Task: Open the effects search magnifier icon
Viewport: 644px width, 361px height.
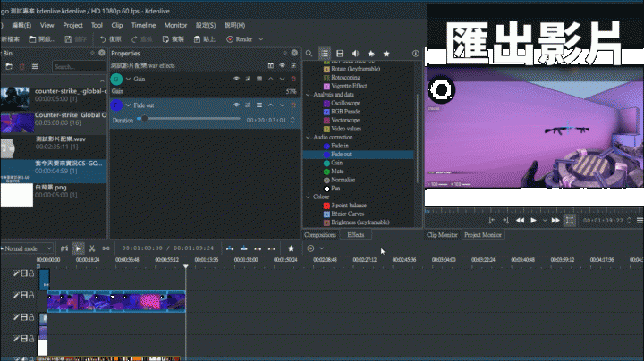Action: pyautogui.click(x=309, y=54)
